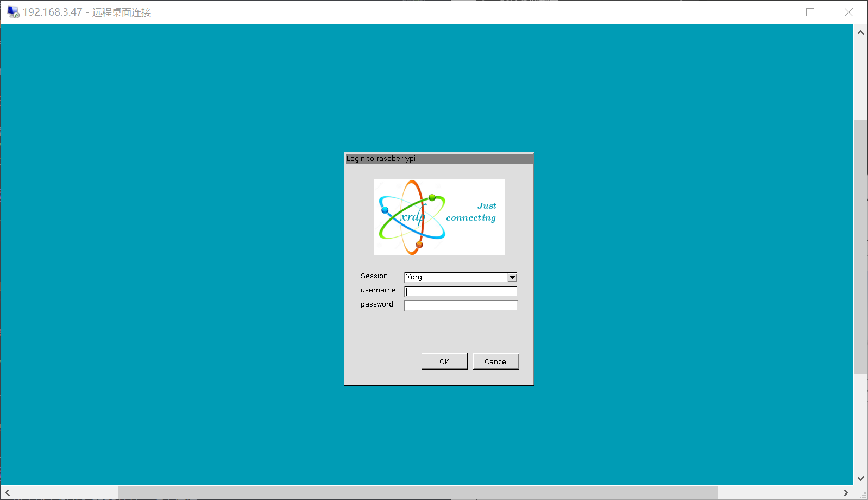This screenshot has height=500, width=868.
Task: Focus the username input field
Action: pyautogui.click(x=461, y=291)
